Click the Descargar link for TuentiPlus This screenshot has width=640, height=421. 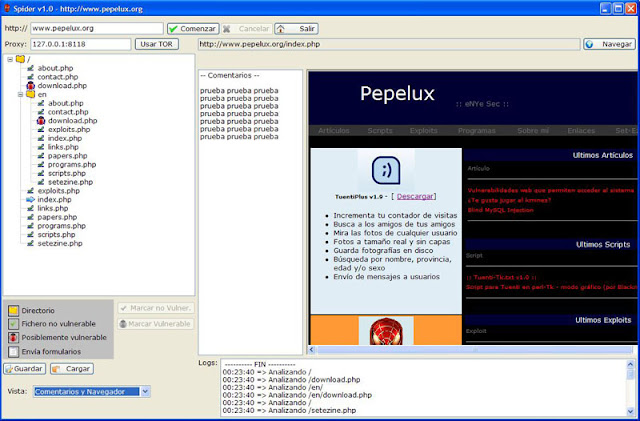click(x=414, y=197)
